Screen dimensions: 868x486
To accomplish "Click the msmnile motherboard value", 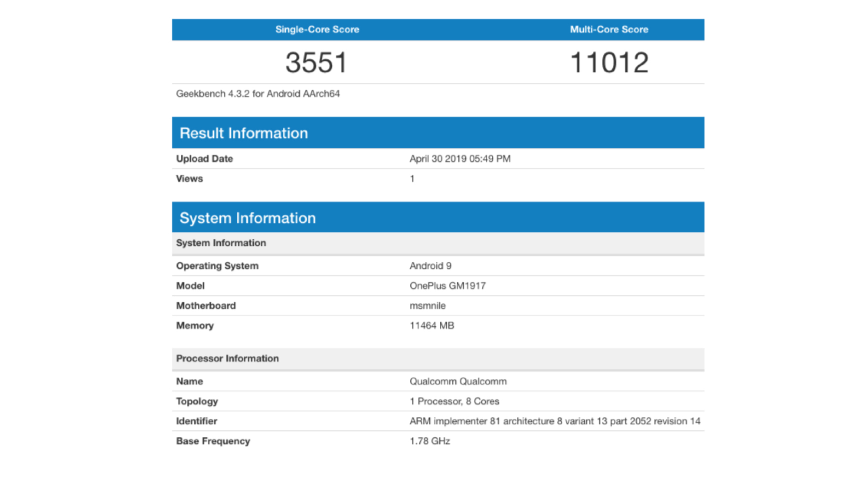I will 427,306.
